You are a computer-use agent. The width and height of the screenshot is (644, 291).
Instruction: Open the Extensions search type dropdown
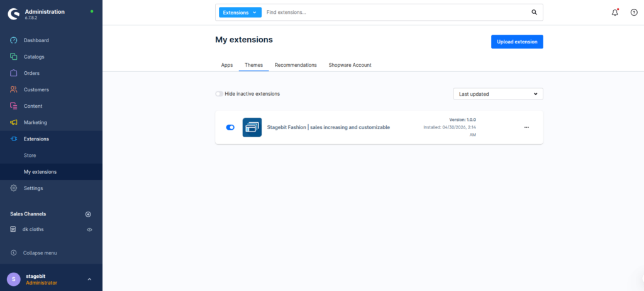pyautogui.click(x=240, y=13)
